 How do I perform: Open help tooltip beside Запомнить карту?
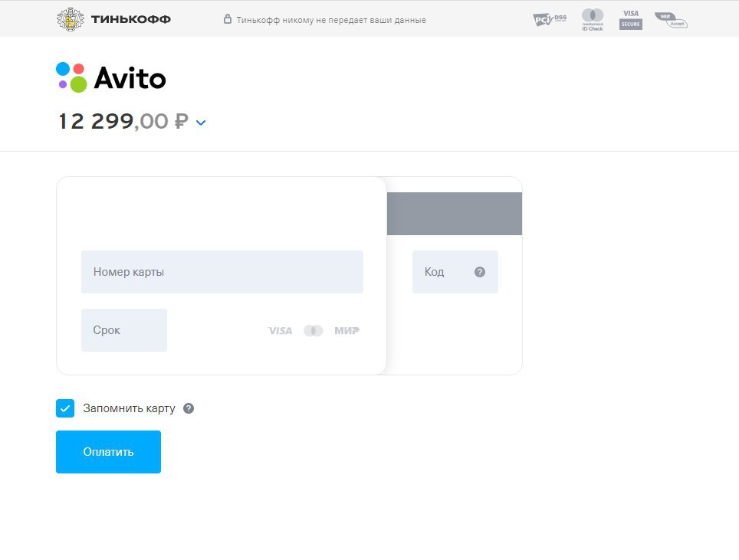[x=189, y=408]
